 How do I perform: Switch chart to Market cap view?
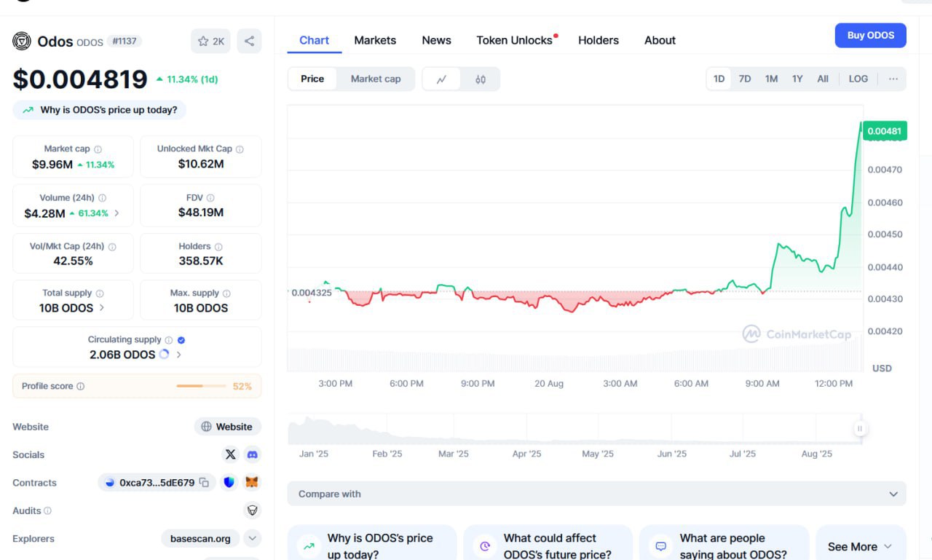coord(376,79)
